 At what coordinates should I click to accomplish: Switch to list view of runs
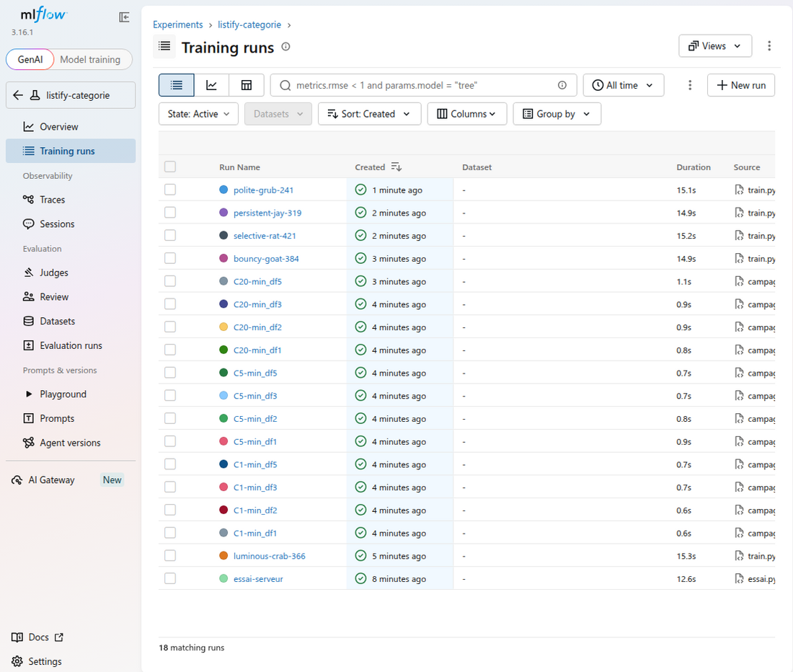point(177,85)
